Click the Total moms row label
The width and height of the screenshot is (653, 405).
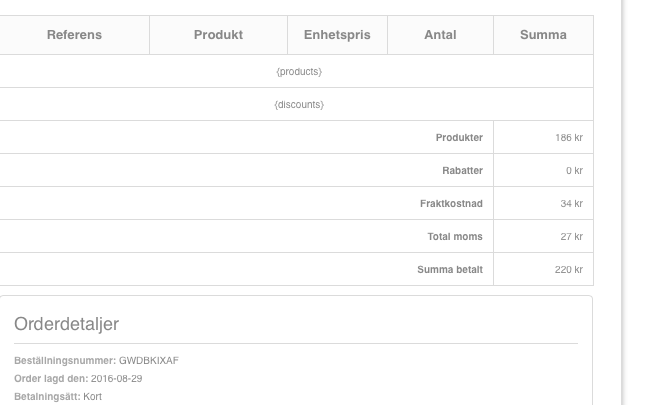(455, 237)
